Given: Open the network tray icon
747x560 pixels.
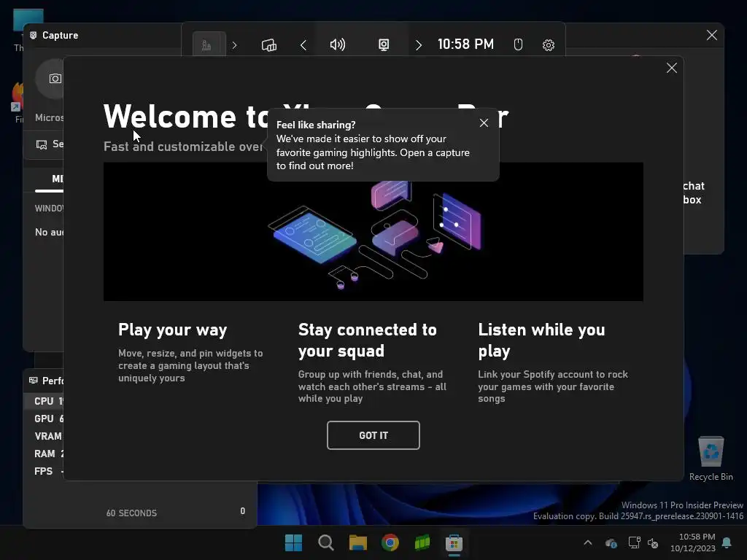Looking at the screenshot, I should point(634,542).
